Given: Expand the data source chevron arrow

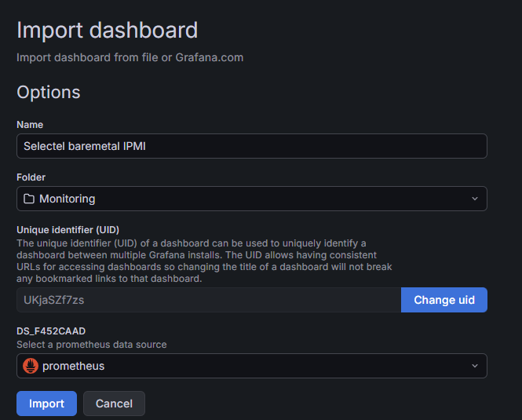Looking at the screenshot, I should (475, 366).
